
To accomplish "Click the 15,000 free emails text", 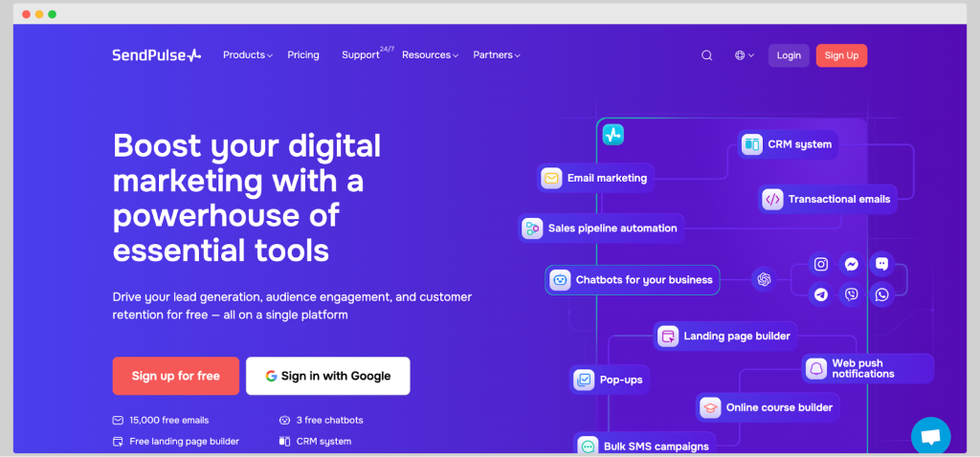I will point(169,420).
